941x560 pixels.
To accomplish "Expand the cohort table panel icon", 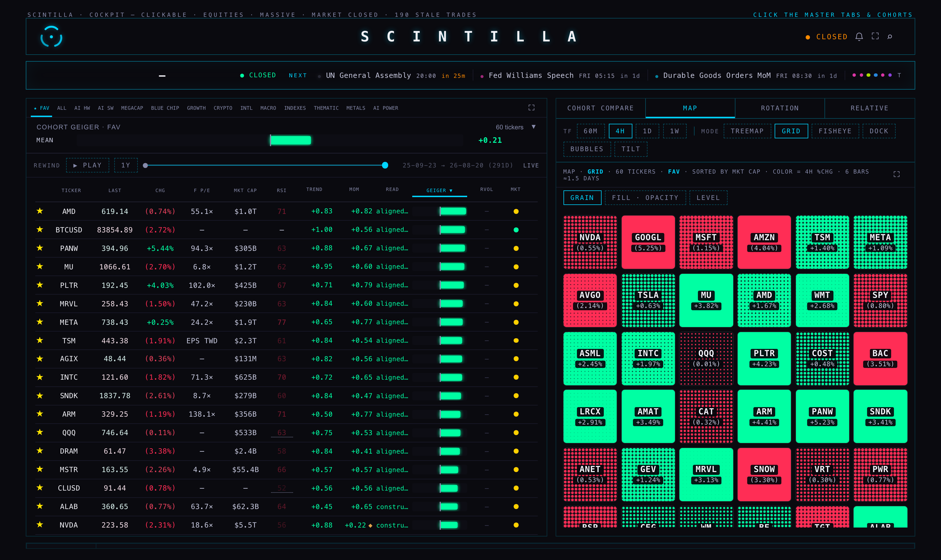I will (x=532, y=108).
